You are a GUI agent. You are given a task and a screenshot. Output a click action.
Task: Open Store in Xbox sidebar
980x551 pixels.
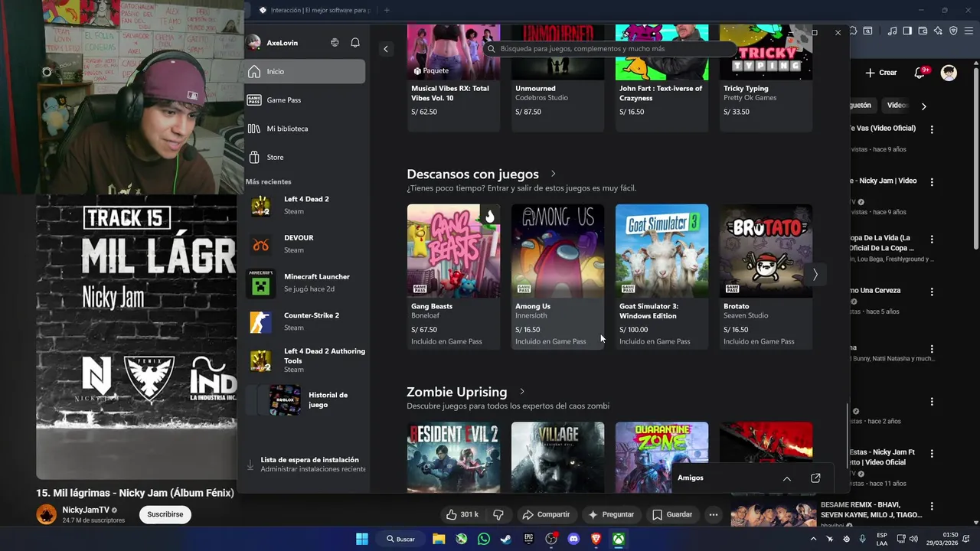305,157
